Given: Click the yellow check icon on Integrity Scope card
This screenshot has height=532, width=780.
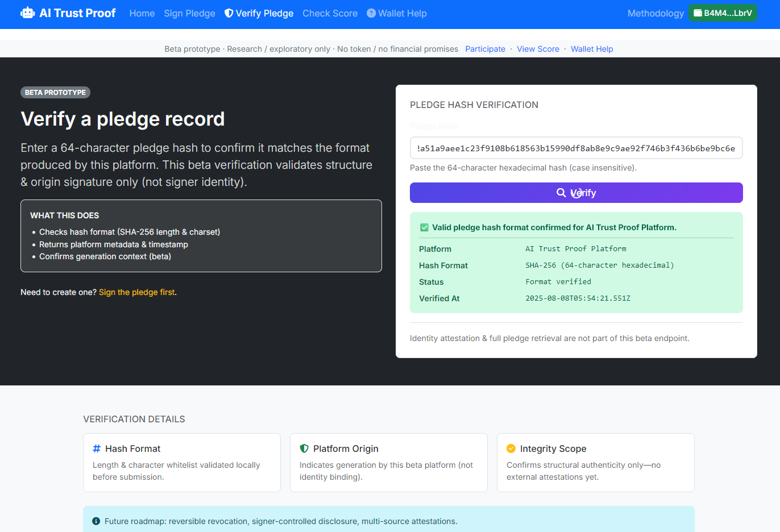Looking at the screenshot, I should tap(511, 448).
